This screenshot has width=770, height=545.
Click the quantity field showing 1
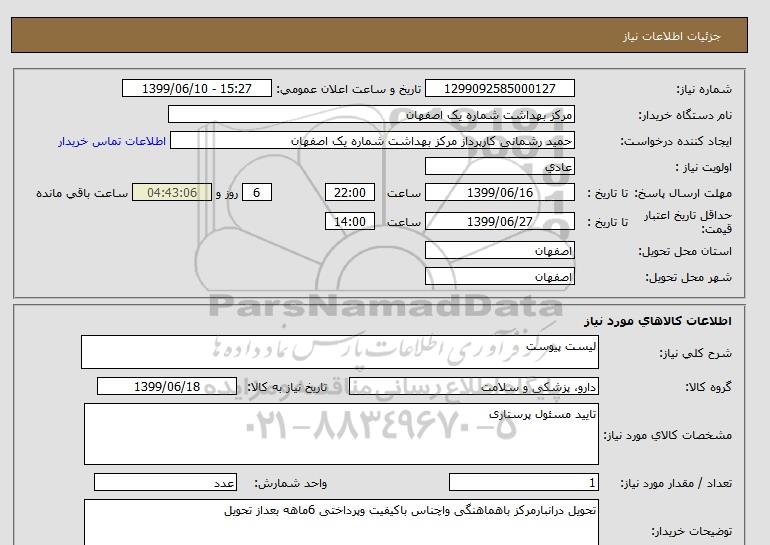click(523, 483)
